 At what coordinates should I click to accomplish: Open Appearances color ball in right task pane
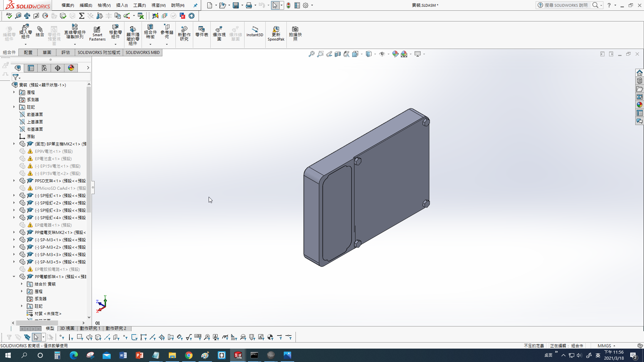[640, 105]
